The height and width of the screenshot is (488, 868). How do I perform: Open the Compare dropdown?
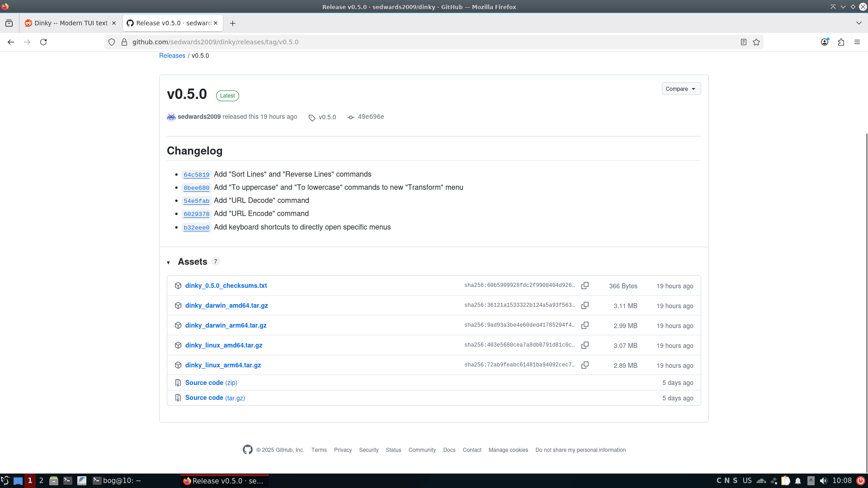click(x=681, y=89)
